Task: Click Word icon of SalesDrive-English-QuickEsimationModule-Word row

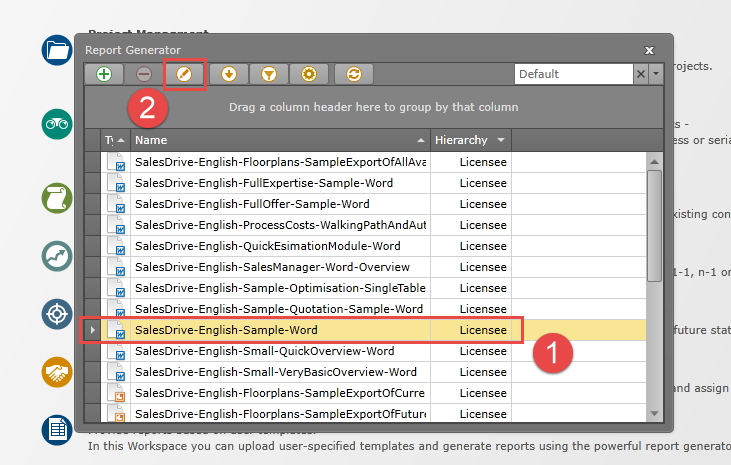Action: pos(116,246)
